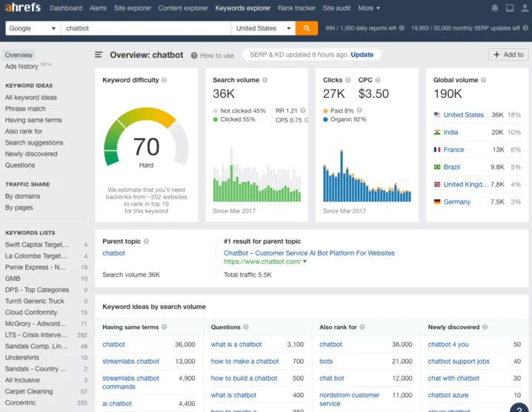This screenshot has height=412, width=532.
Task: Click the help icon next to RR 1.21
Action: 303,110
